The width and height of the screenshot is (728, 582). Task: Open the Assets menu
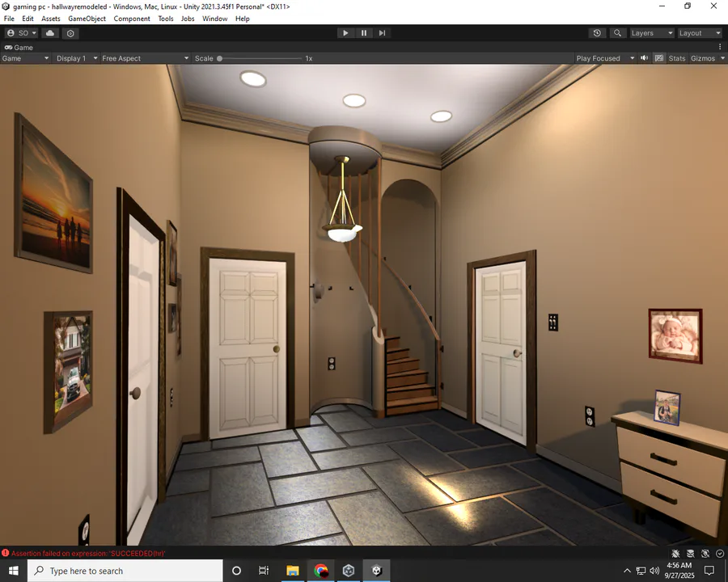51,19
